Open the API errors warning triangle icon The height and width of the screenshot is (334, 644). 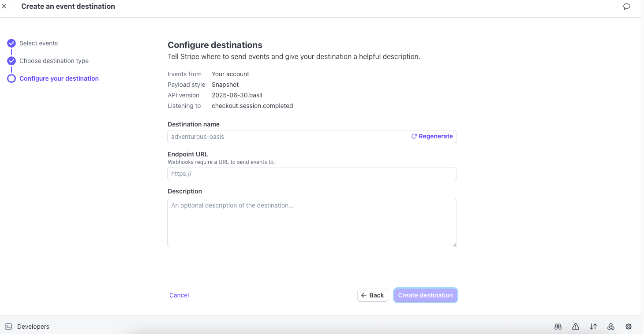[575, 326]
